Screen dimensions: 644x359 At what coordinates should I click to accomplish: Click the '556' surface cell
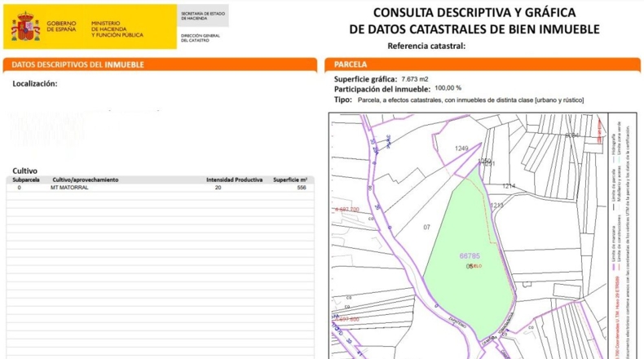tap(302, 188)
